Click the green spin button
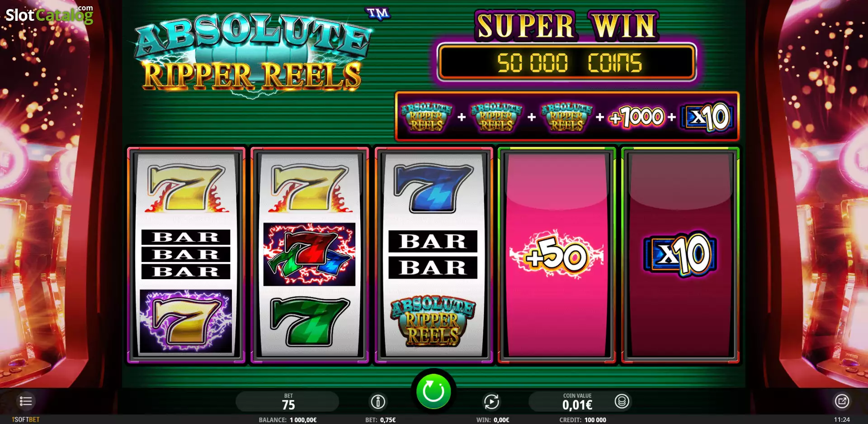This screenshot has width=868, height=424. point(433,391)
